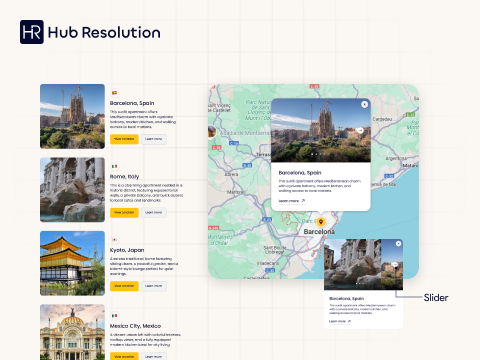Click the Japan flag icon
This screenshot has width=480, height=360.
point(114,240)
